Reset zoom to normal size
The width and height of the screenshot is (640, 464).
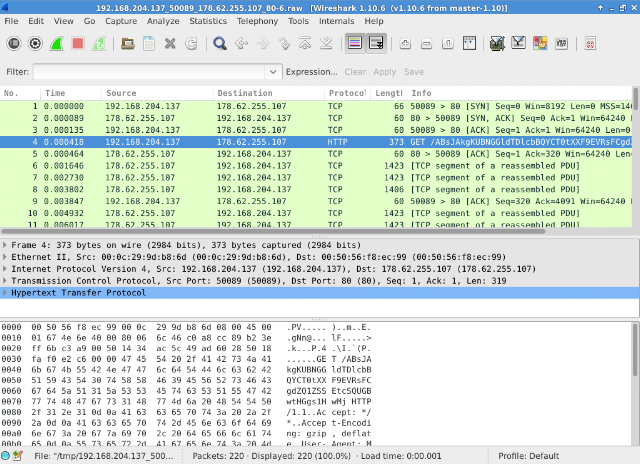(448, 43)
